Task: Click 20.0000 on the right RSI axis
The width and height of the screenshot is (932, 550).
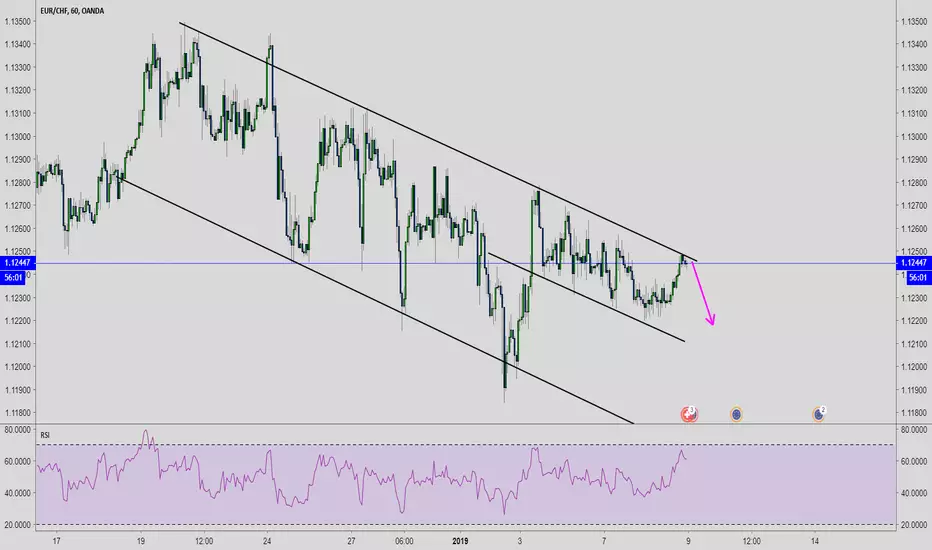Action: point(914,525)
